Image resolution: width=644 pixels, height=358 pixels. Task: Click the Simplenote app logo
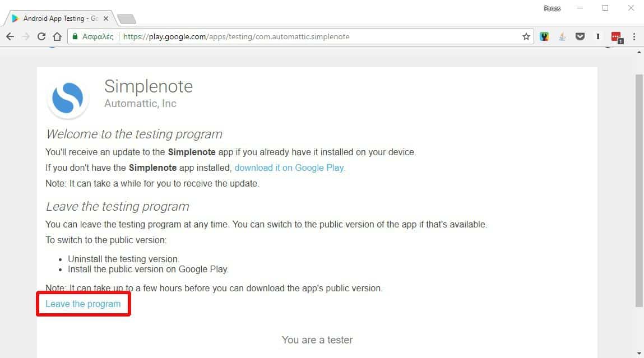(68, 97)
